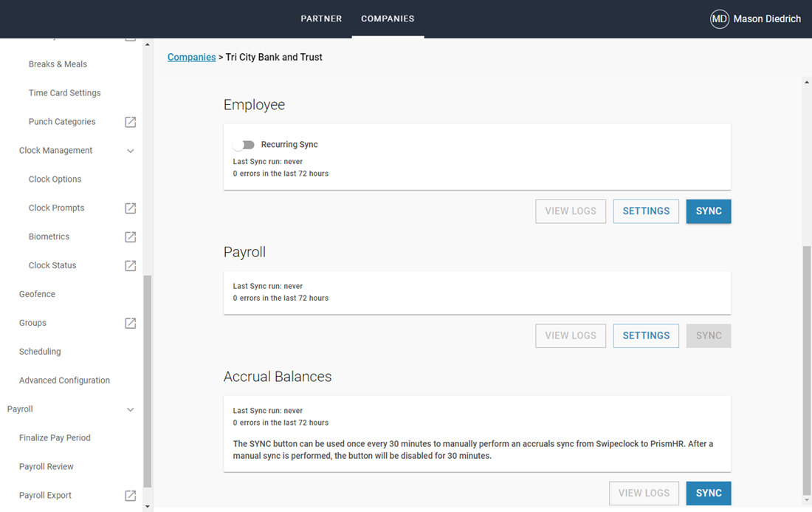Collapse the Payroll sidebar section
Image resolution: width=812 pixels, height=512 pixels.
[x=130, y=409]
